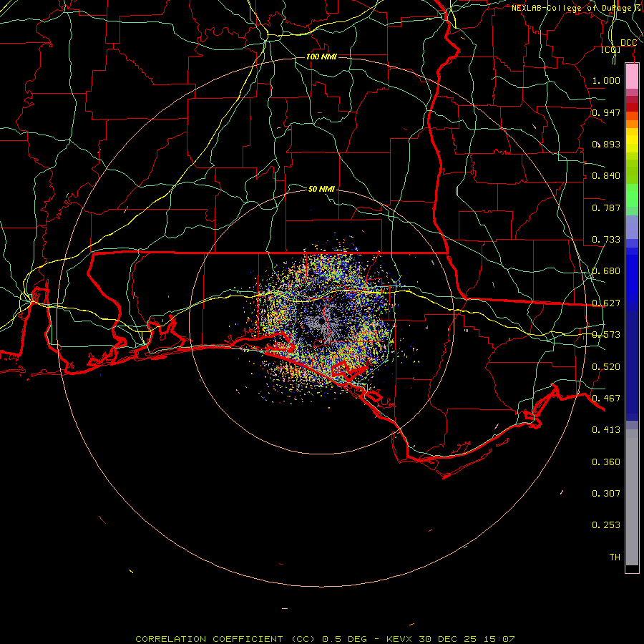
Task: Click the [CC] legend unit label
Action: point(610,49)
